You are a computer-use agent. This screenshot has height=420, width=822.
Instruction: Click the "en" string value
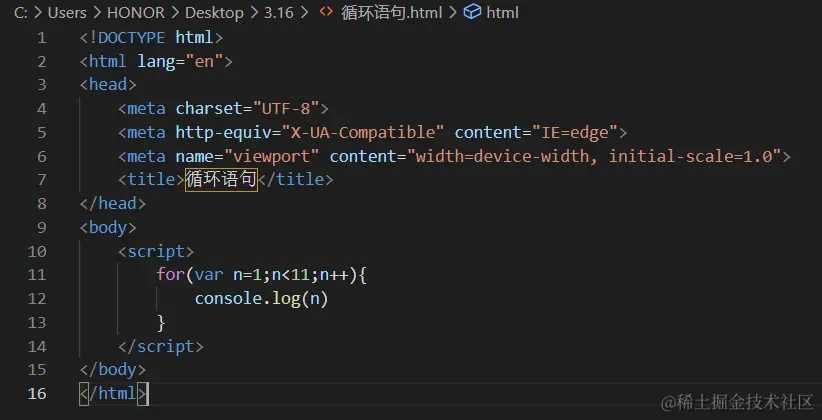(204, 62)
